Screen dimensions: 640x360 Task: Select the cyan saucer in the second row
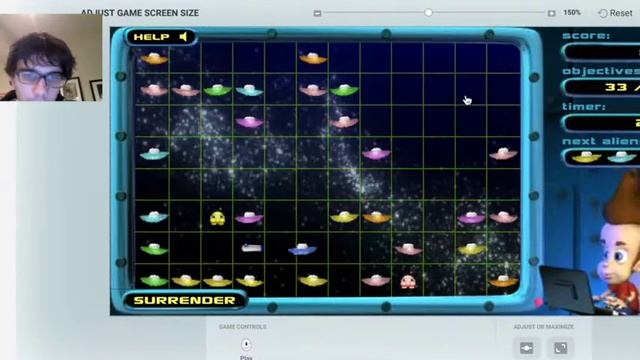tap(249, 89)
